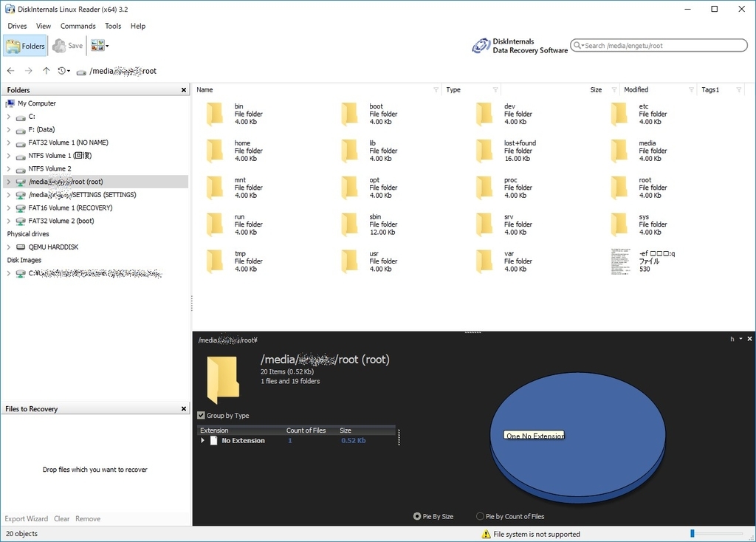Screen dimensions: 756x542
Task: Close the dark preview panel
Action: click(x=749, y=339)
